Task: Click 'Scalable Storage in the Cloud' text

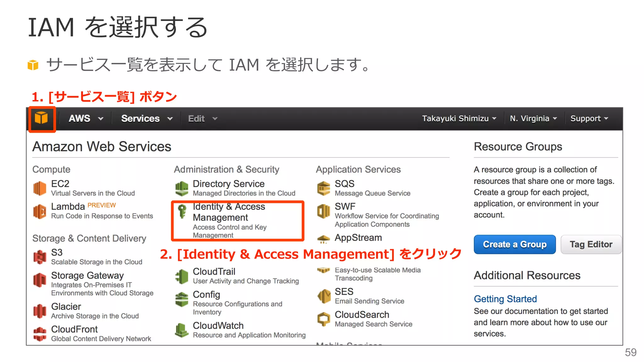Action: click(97, 262)
